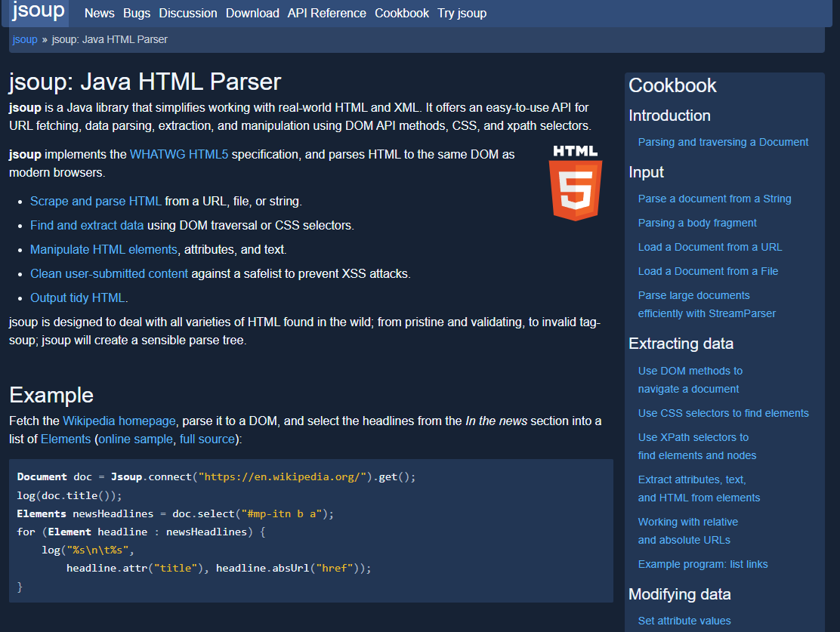Visit the Wikipedia homepage link
The height and width of the screenshot is (632, 840).
click(119, 421)
